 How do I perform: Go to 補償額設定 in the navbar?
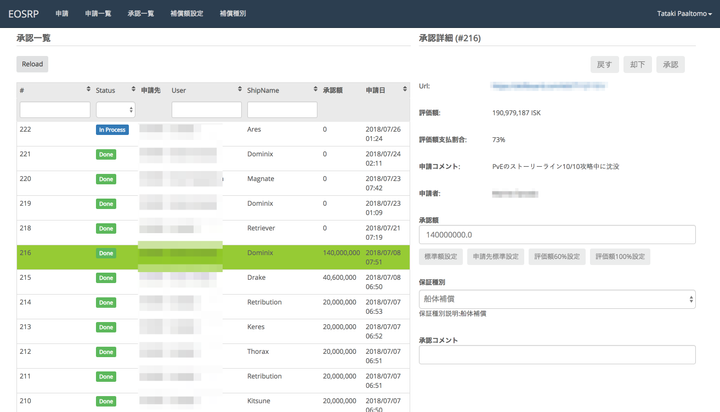point(187,14)
